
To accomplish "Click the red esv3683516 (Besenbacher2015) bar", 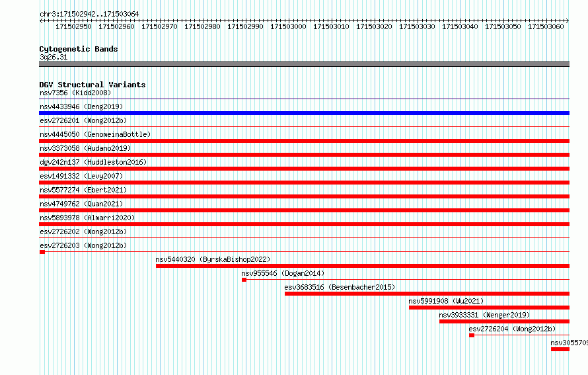I will [427, 294].
